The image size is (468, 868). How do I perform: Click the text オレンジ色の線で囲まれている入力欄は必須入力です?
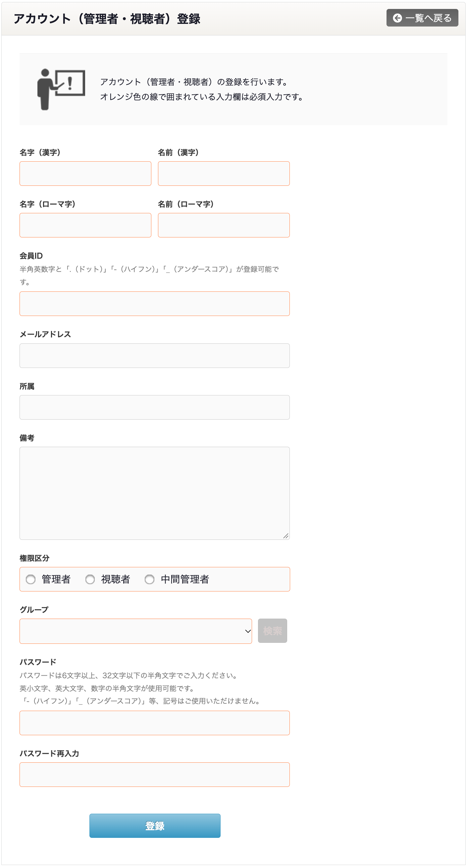click(x=202, y=97)
